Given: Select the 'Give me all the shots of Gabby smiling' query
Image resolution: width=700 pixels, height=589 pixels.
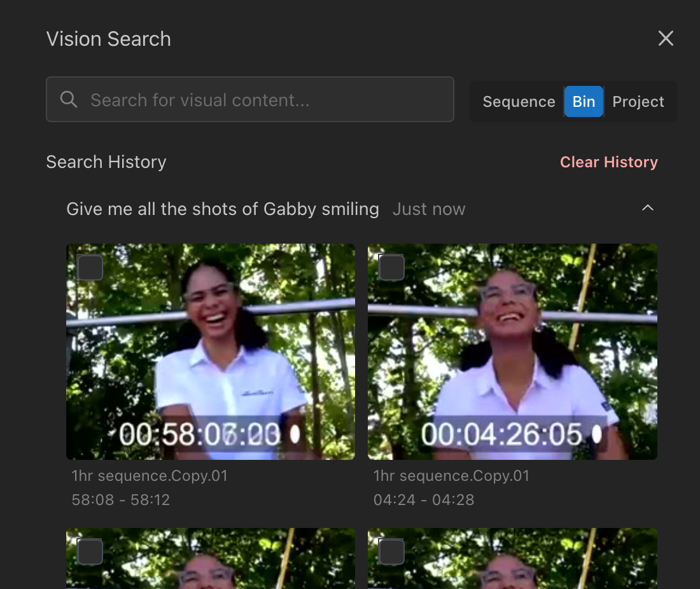Looking at the screenshot, I should pyautogui.click(x=222, y=209).
